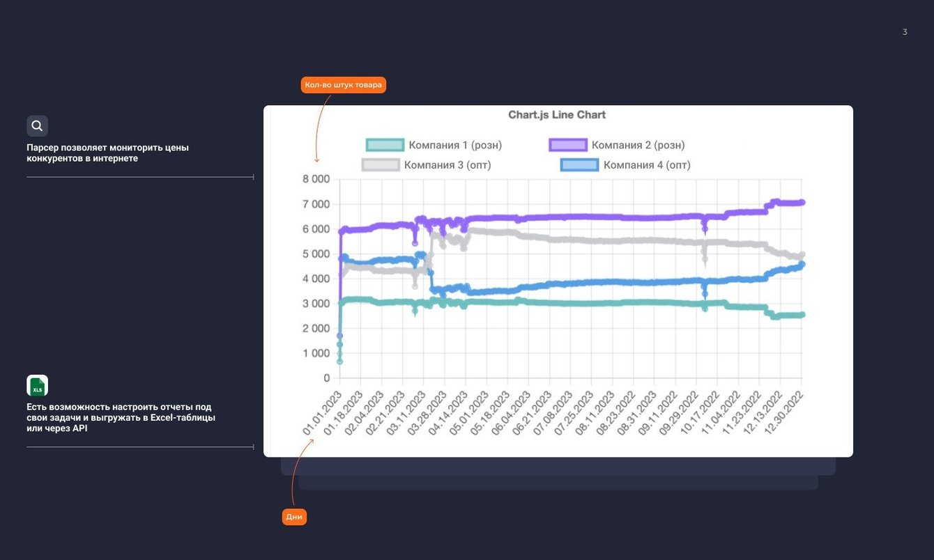Click the Компания 1 (розн) legend label
934x560 pixels.
click(455, 145)
